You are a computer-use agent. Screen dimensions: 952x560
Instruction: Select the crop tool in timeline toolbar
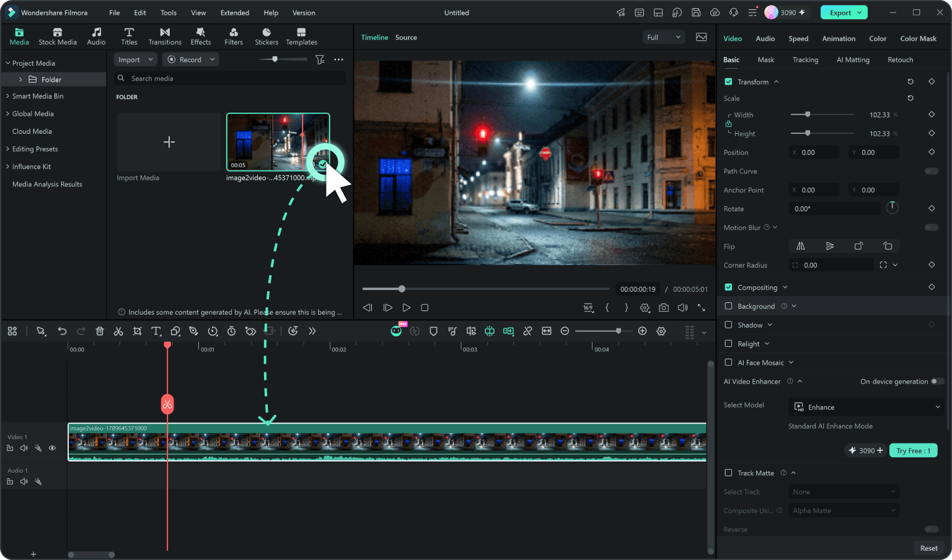pyautogui.click(x=138, y=331)
